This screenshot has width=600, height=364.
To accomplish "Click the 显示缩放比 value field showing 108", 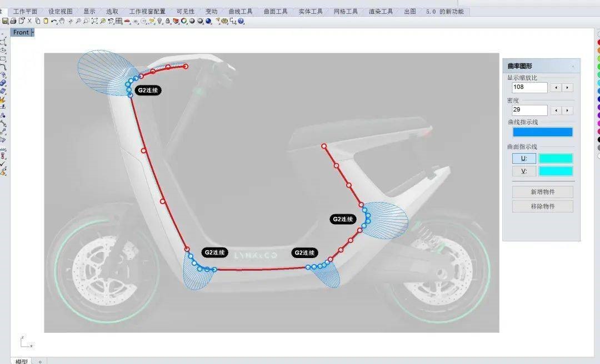I will (x=529, y=87).
